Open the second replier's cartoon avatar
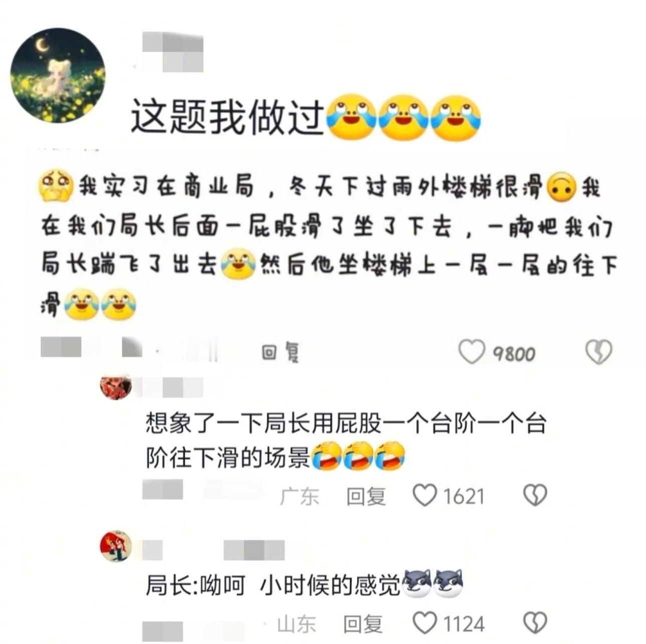This screenshot has width=646, height=644. [116, 545]
